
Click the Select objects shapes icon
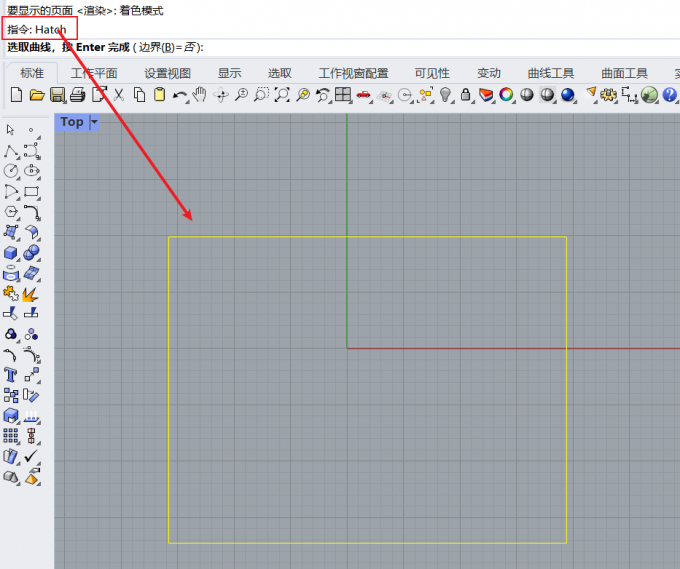[425, 95]
